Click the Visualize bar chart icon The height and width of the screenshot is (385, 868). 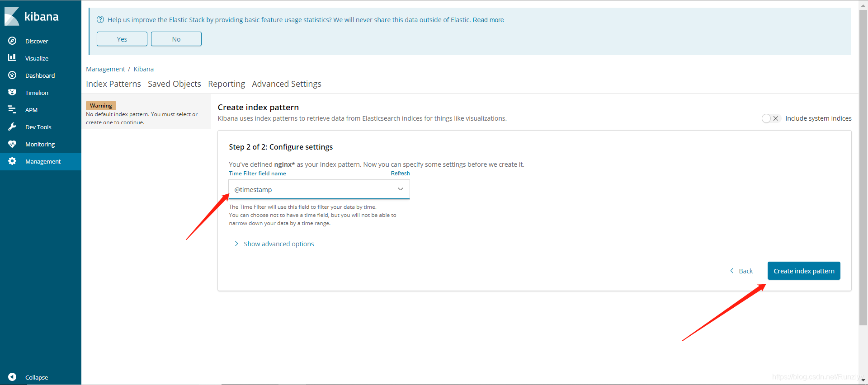pyautogui.click(x=12, y=58)
